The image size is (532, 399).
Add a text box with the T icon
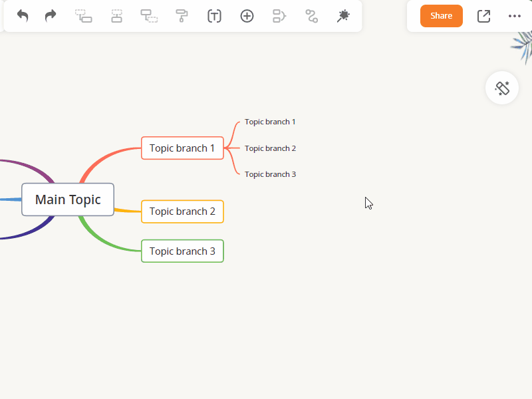(214, 16)
